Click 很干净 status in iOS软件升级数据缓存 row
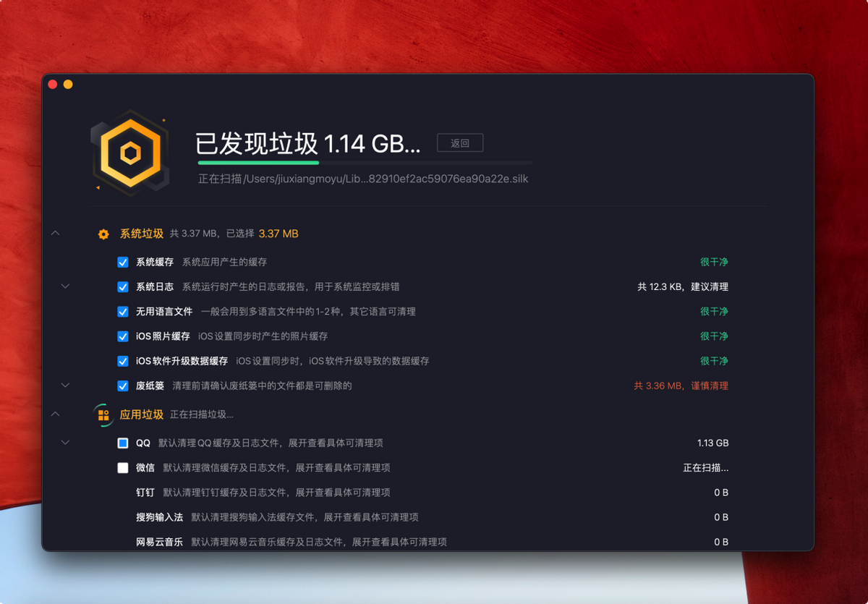 tap(714, 361)
